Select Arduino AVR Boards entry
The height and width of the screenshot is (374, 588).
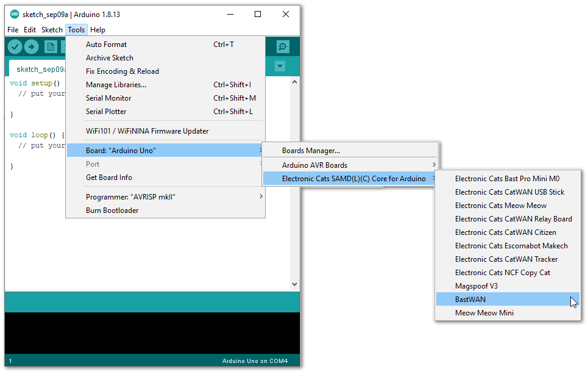coord(350,165)
